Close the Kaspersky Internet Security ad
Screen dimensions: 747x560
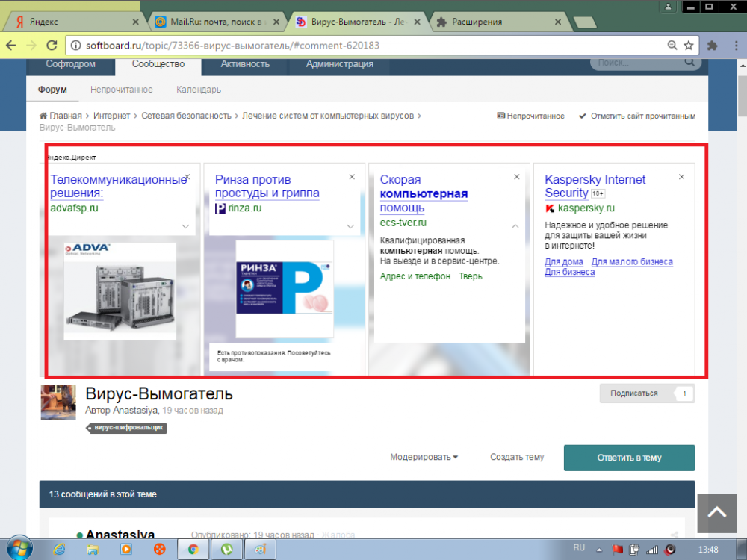tap(681, 177)
